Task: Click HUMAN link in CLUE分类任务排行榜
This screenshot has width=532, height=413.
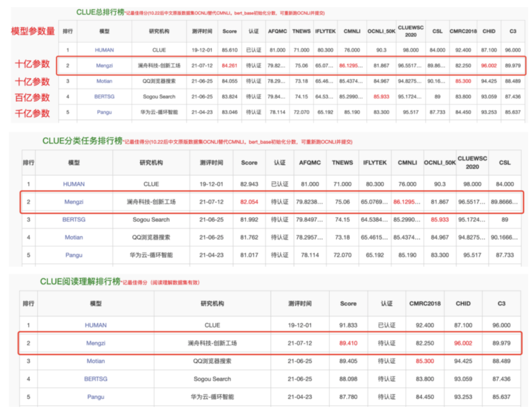Action: click(x=74, y=184)
